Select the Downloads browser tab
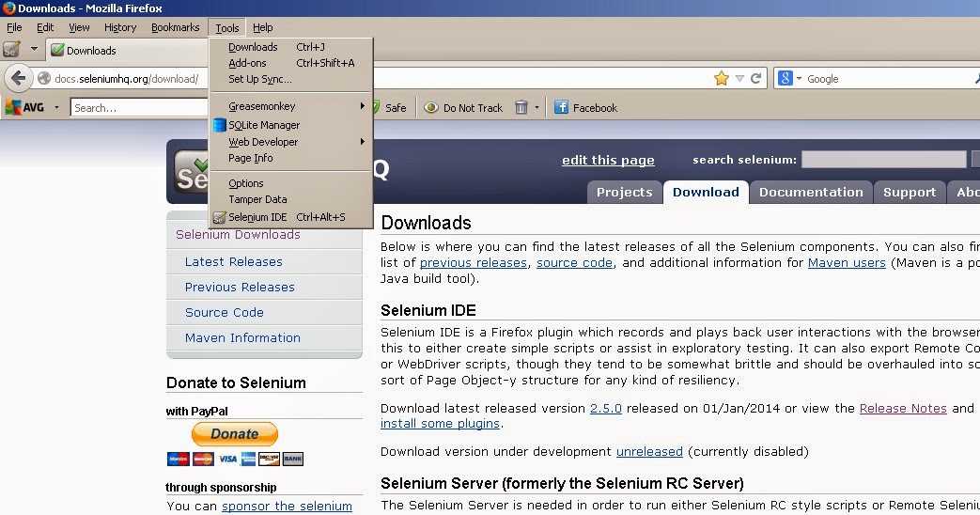This screenshot has width=980, height=515. tap(127, 51)
